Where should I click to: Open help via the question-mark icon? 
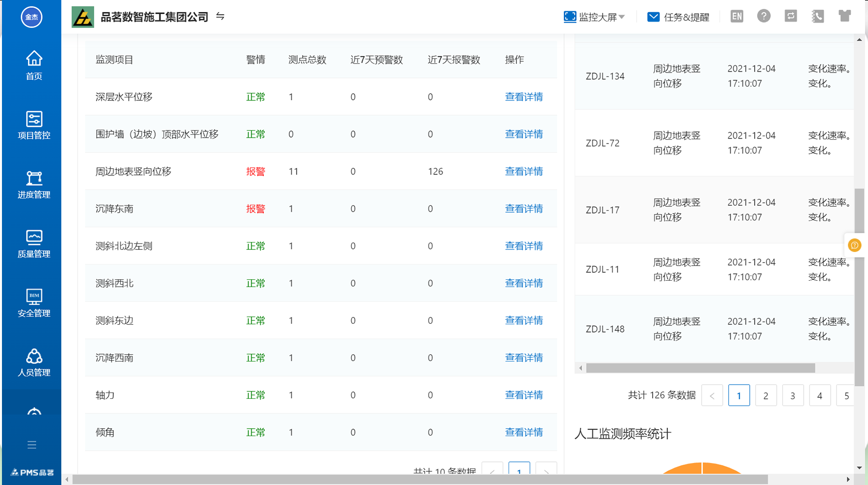click(x=764, y=16)
